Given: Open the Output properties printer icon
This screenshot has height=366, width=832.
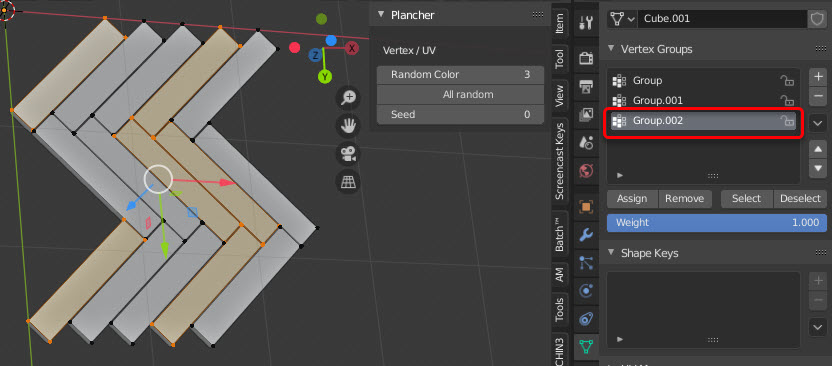Looking at the screenshot, I should click(586, 86).
